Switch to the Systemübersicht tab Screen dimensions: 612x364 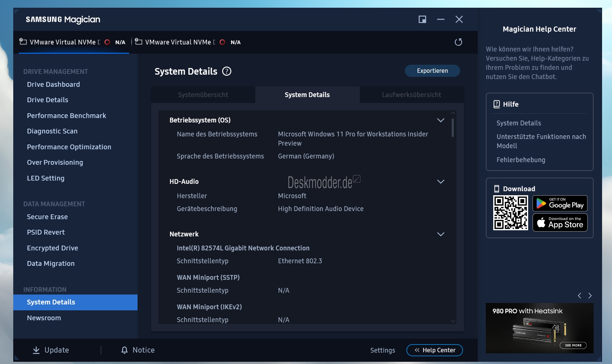point(203,95)
